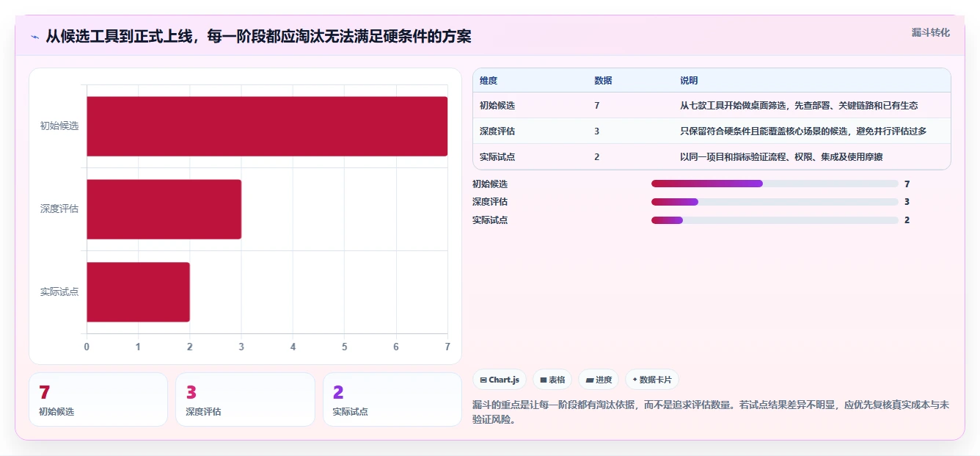Click the x-axis tick label 0

87,347
